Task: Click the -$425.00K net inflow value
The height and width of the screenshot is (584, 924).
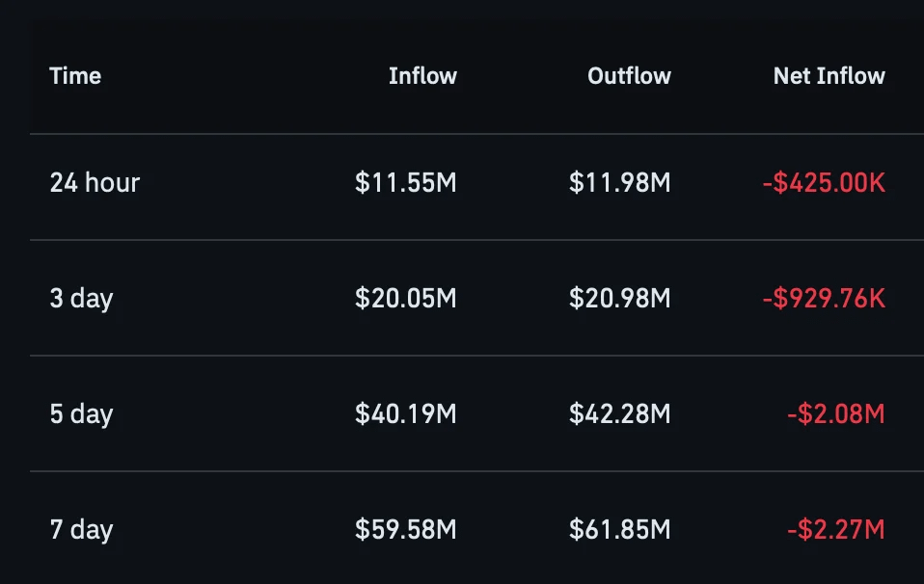Action: click(x=824, y=182)
